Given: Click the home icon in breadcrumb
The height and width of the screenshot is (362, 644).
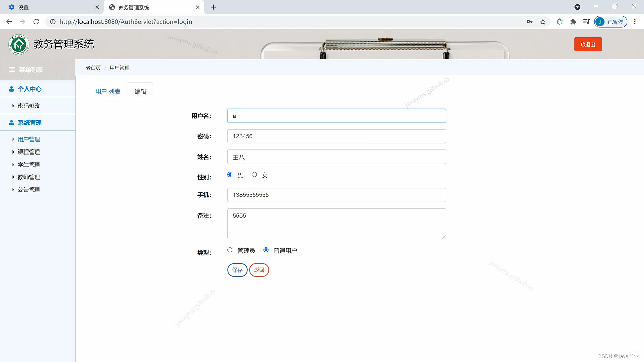Looking at the screenshot, I should pos(88,68).
